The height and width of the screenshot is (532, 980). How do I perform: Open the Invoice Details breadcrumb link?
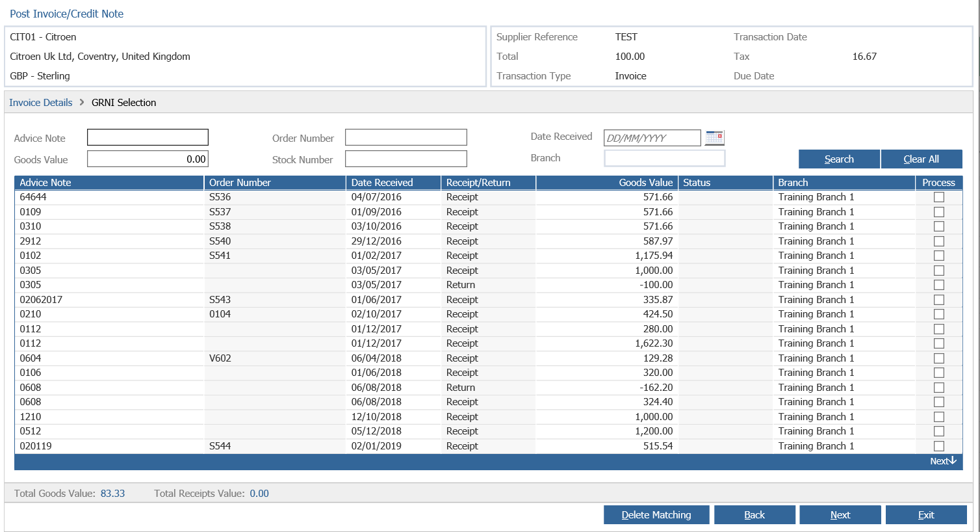click(40, 102)
